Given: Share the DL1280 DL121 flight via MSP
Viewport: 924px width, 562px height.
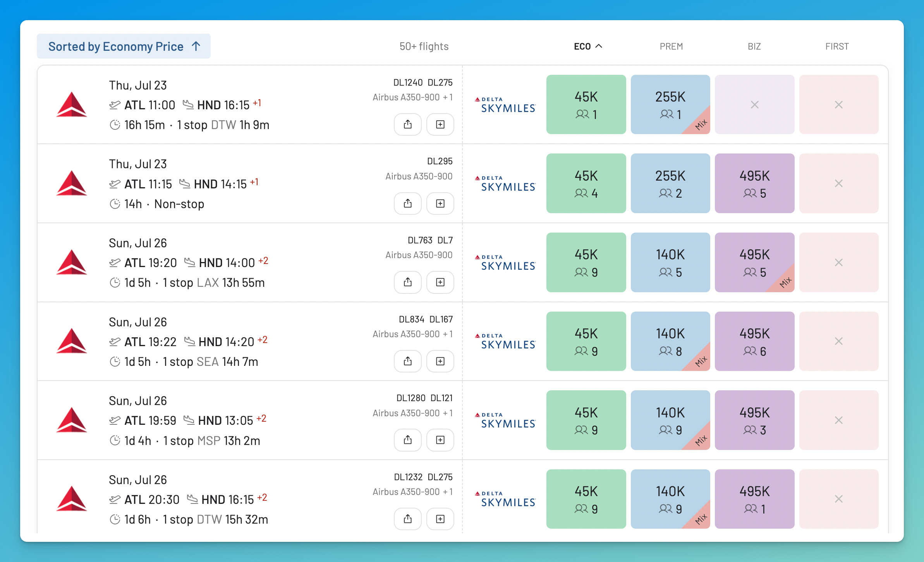Looking at the screenshot, I should (407, 440).
